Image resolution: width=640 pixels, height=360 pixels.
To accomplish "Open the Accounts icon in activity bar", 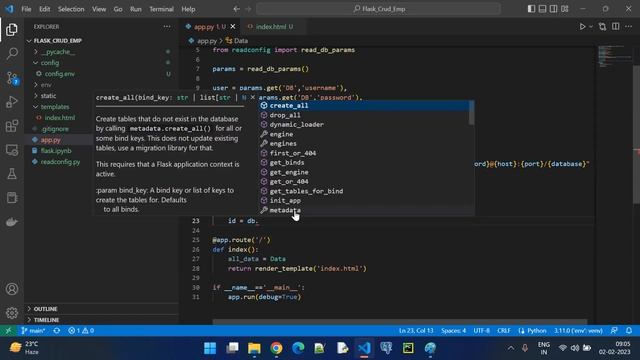I will [x=12, y=289].
